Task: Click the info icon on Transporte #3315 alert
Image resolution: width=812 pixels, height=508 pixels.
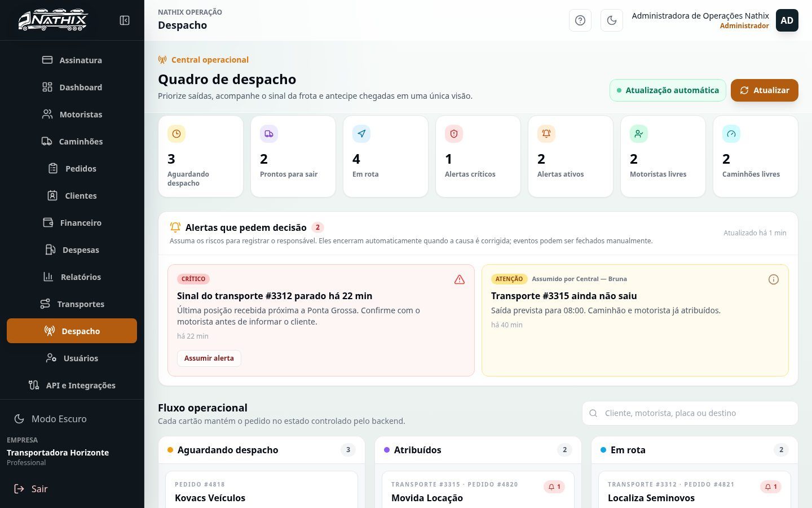Action: coord(774,279)
